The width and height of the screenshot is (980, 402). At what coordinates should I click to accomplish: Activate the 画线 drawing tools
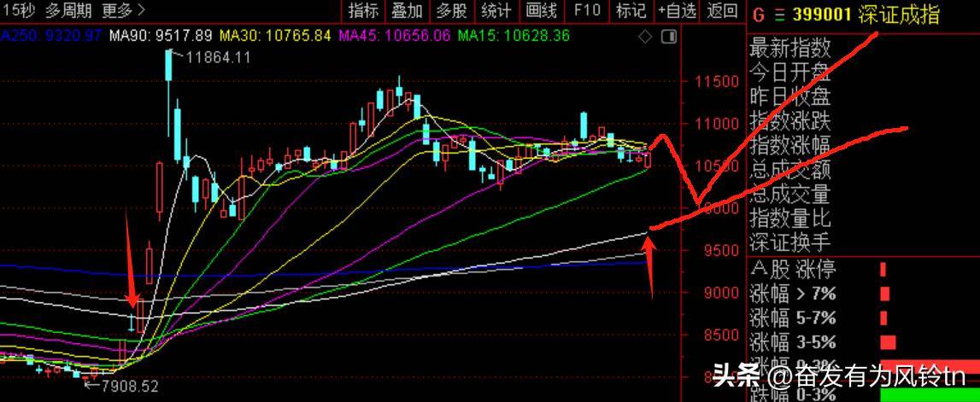click(541, 10)
